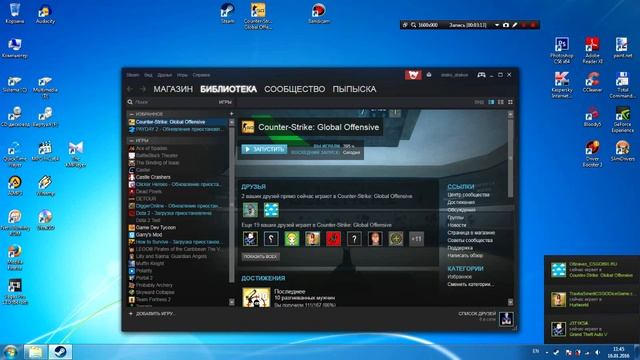
Task: Select Garry's Mod in the game list
Action: tap(178, 235)
